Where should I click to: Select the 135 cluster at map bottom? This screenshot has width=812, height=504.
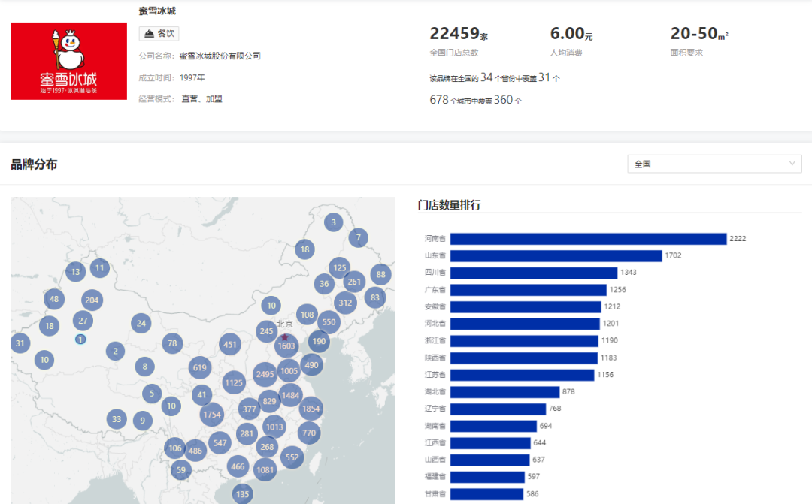242,493
